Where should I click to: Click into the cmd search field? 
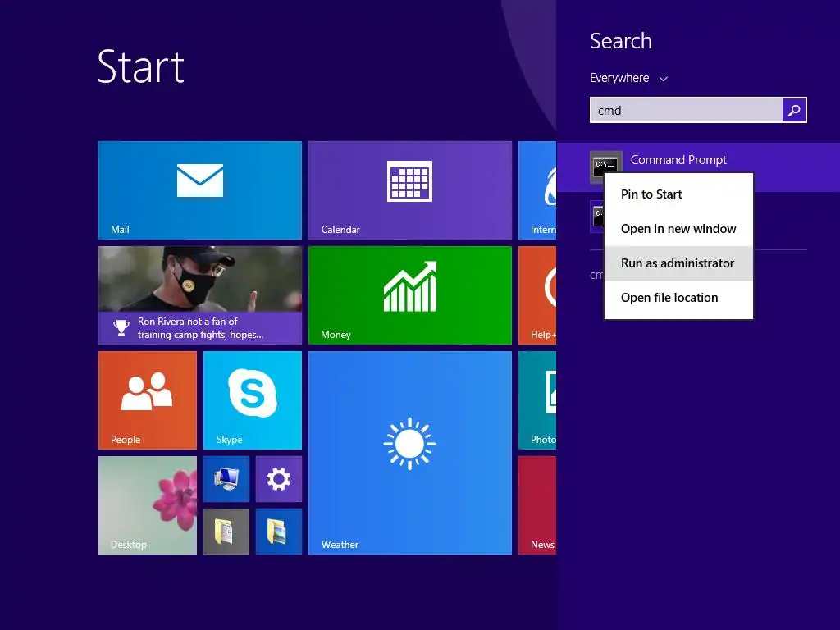click(687, 110)
